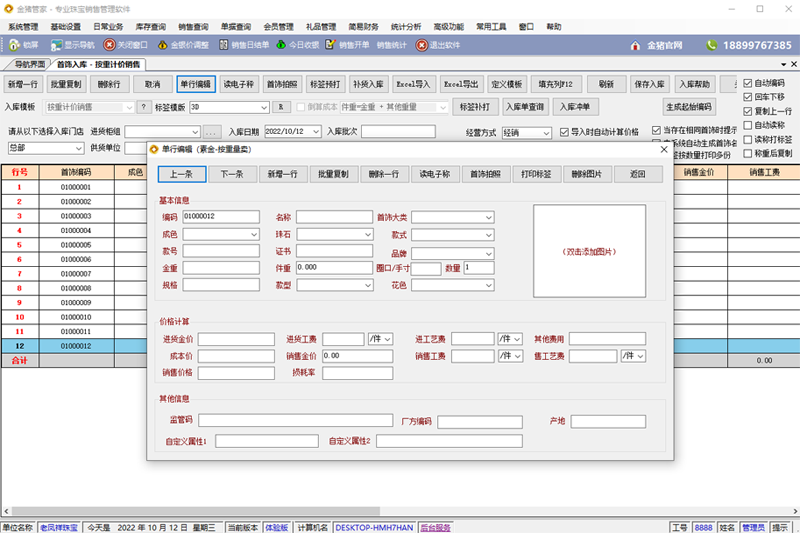Enable the 自动读称 checkbox

click(748, 125)
